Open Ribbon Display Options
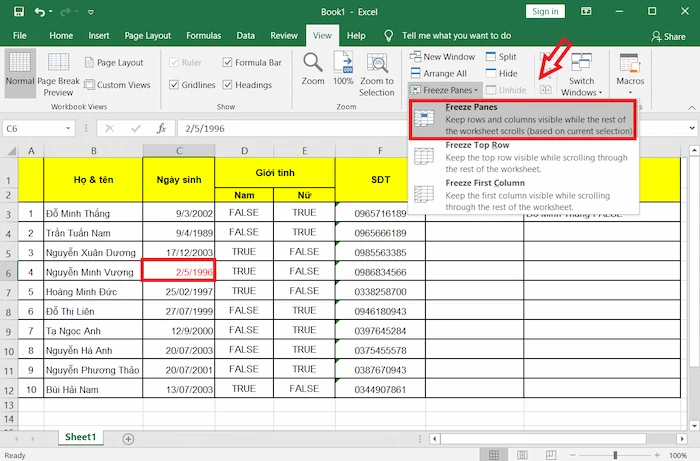700x461 pixels. point(586,12)
